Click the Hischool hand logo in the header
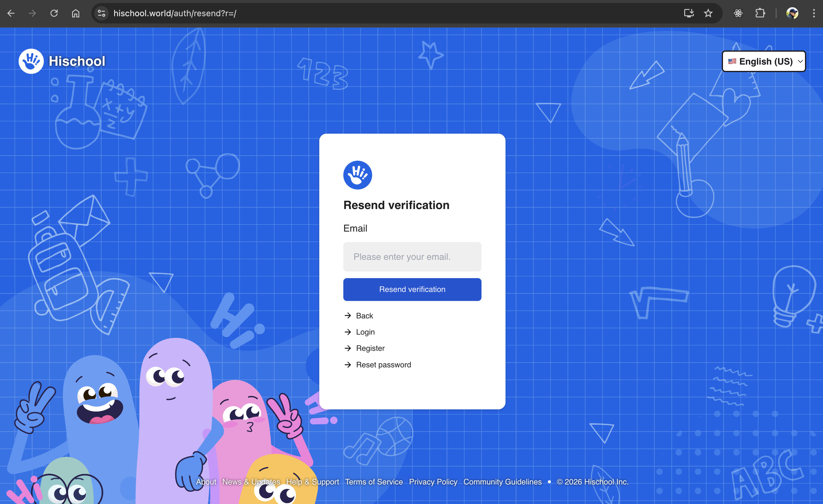This screenshot has height=504, width=823. [31, 61]
